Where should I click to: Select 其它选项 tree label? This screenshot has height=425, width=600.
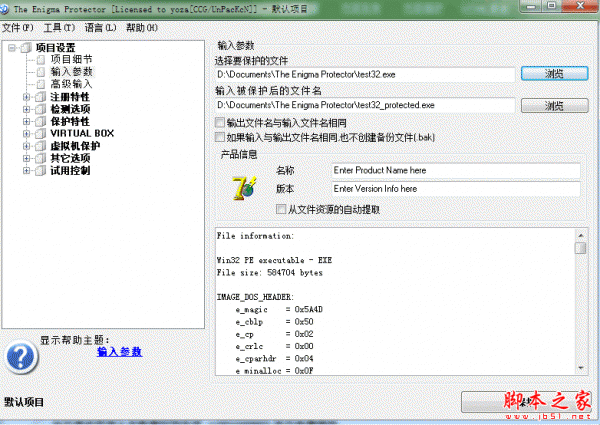70,158
